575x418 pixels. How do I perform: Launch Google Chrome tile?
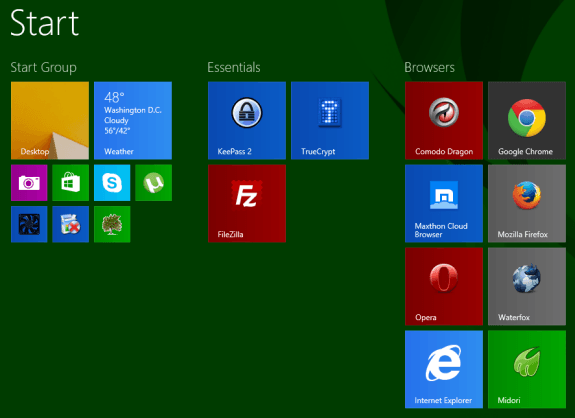(527, 121)
